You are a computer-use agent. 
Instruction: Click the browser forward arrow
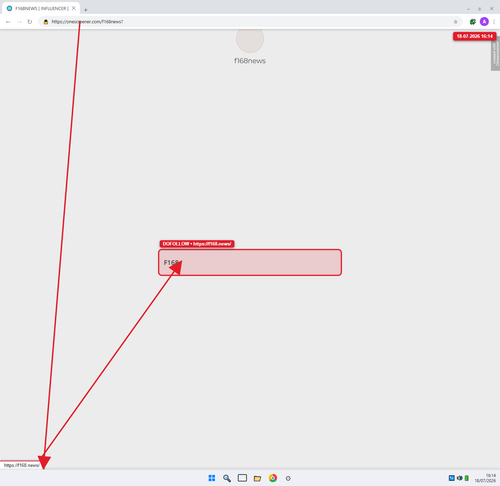(x=19, y=22)
